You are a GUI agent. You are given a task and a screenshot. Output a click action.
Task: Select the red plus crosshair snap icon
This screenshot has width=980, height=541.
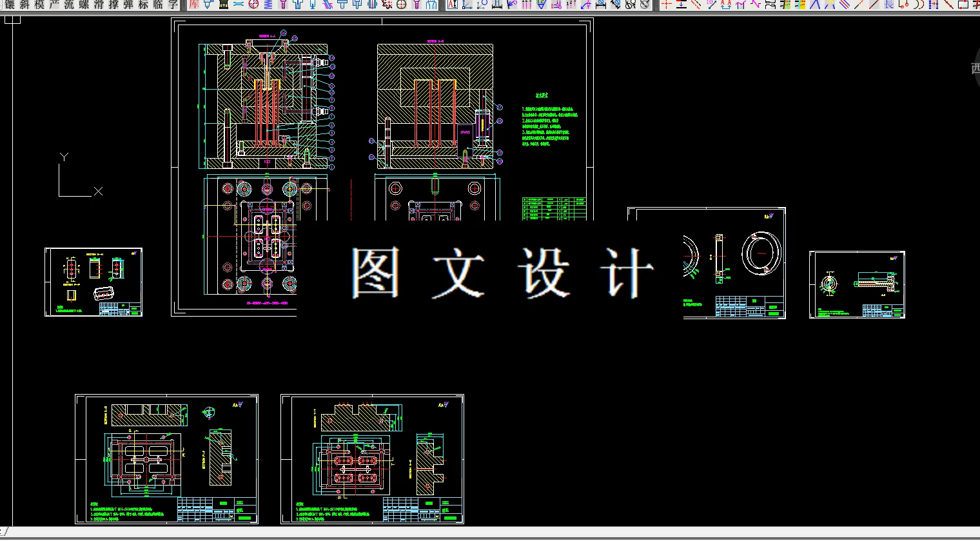[x=665, y=6]
